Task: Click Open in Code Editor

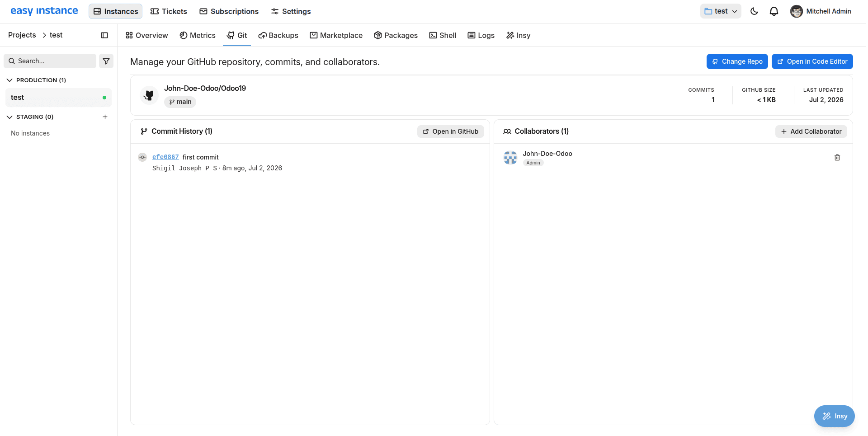Action: coord(812,61)
